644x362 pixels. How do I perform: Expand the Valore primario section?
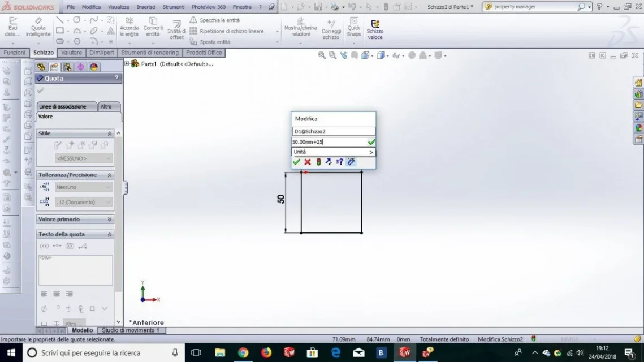point(75,219)
